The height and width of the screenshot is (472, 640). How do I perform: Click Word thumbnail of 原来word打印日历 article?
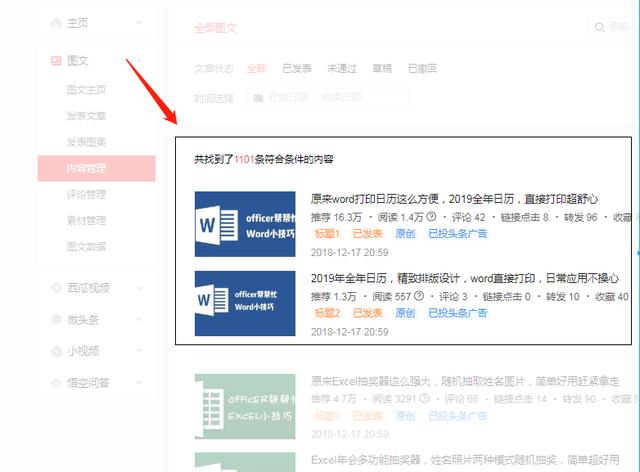click(245, 224)
